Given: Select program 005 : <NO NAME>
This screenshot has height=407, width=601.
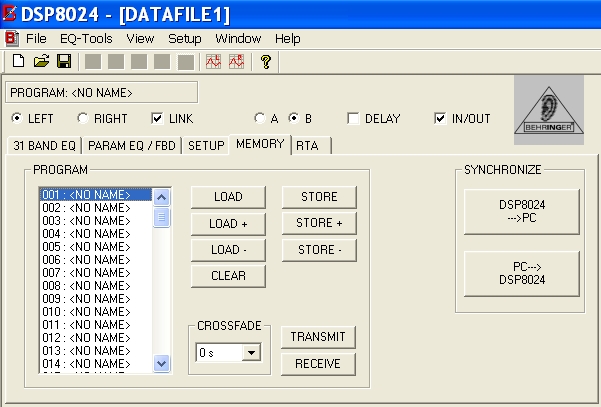Looking at the screenshot, I should click(95, 247).
